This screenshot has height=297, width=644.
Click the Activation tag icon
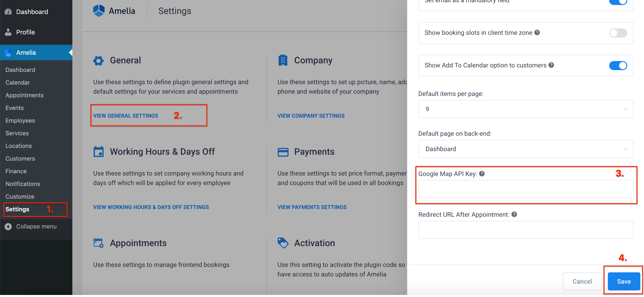pos(283,243)
